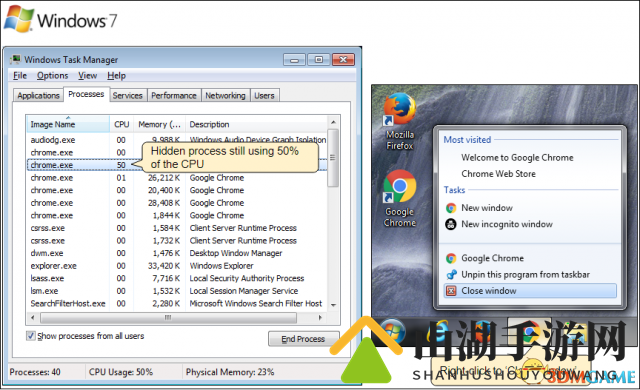640x390 pixels.
Task: Open Welcome to Google Chrome link
Action: point(517,157)
